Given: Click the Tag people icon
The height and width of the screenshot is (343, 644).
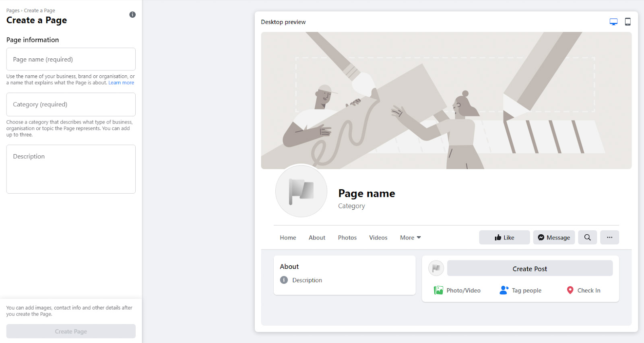Looking at the screenshot, I should pyautogui.click(x=504, y=290).
